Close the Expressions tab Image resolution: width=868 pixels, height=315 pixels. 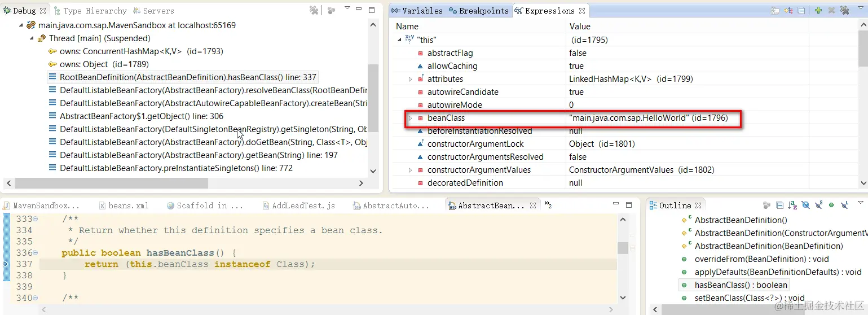(582, 11)
